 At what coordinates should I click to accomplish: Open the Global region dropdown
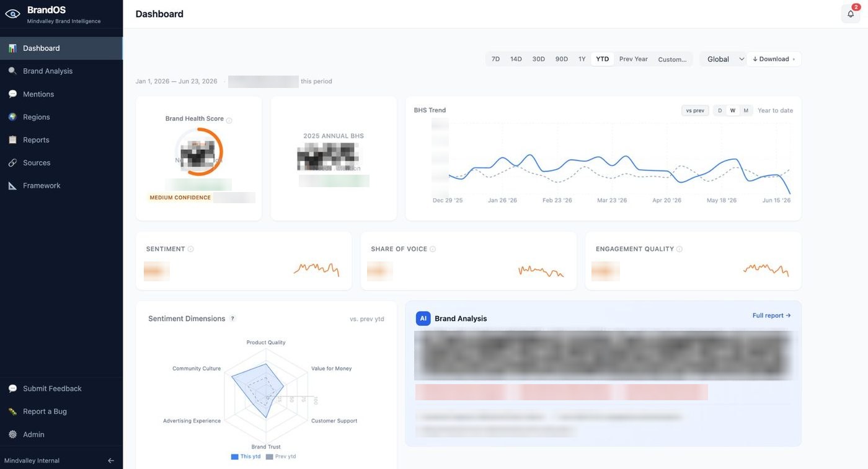(x=723, y=59)
